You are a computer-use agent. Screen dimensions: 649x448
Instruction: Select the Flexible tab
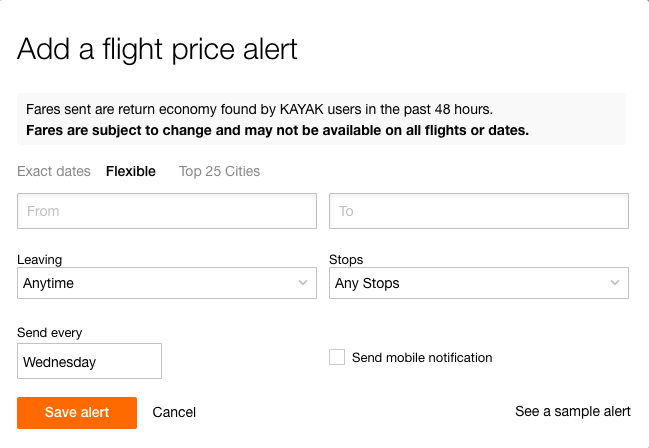coord(131,171)
